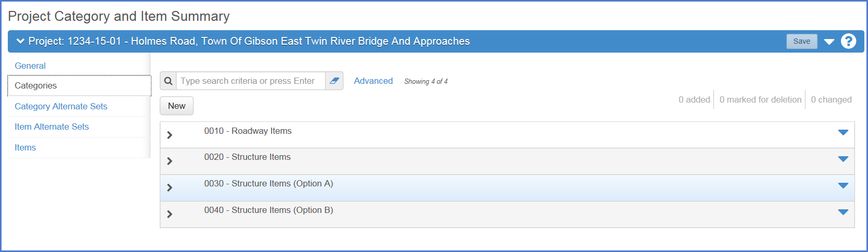Open row actions menu for Option B
Viewport: 868px width, 252px height.
point(843,212)
